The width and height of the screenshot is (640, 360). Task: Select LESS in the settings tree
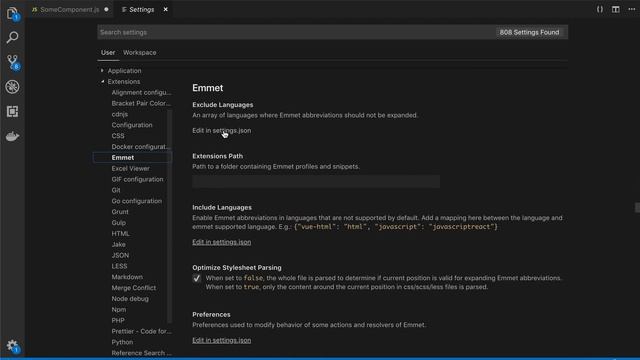(119, 266)
